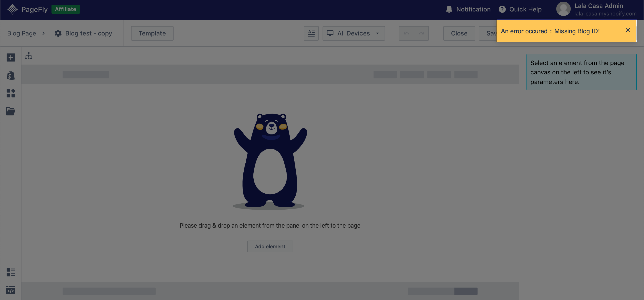644x300 pixels.
Task: Open the Add element plus icon
Action: 11,58
